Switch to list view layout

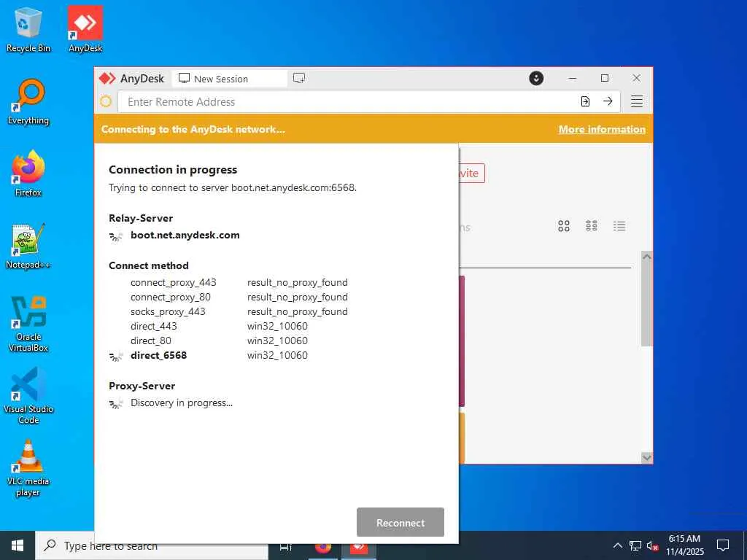(x=619, y=226)
